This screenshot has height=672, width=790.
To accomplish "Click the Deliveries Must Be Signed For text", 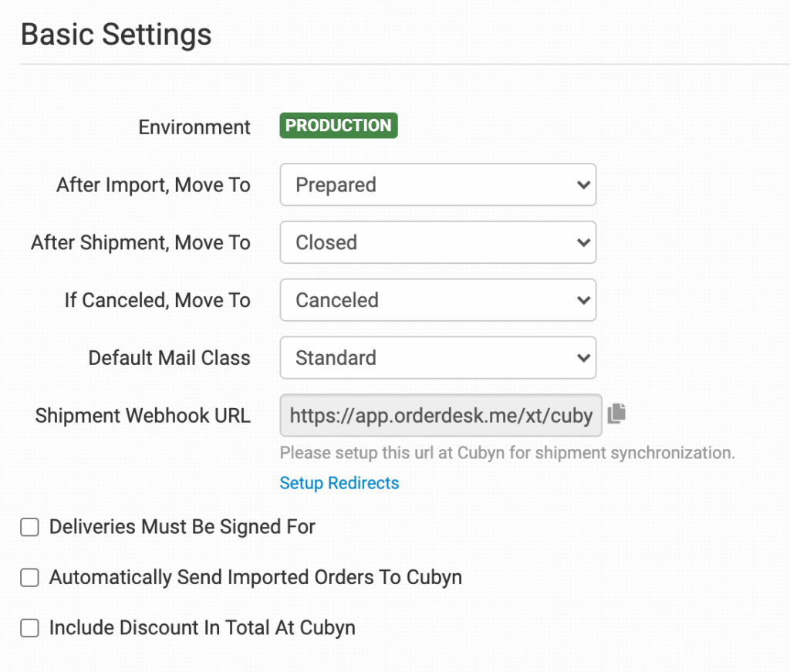I will tap(182, 528).
